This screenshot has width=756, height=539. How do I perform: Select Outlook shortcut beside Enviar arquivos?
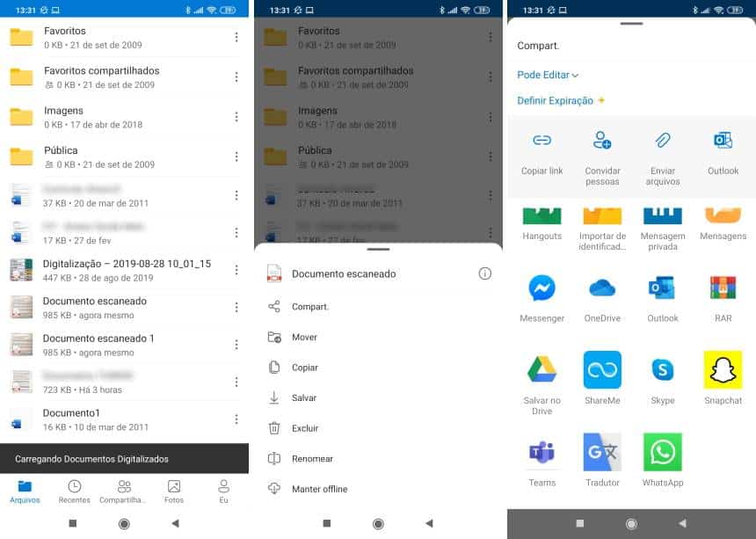[x=723, y=153]
